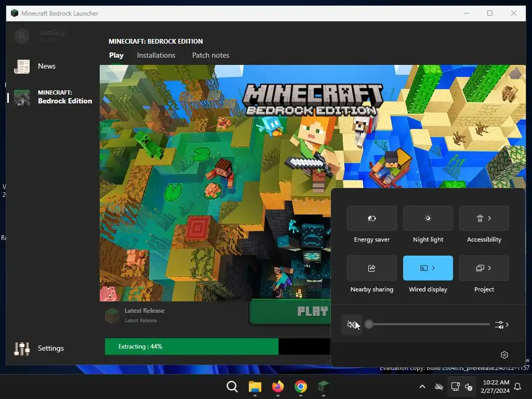The height and width of the screenshot is (399, 532).
Task: Click the JustGuy profile avatar
Action: click(x=22, y=36)
